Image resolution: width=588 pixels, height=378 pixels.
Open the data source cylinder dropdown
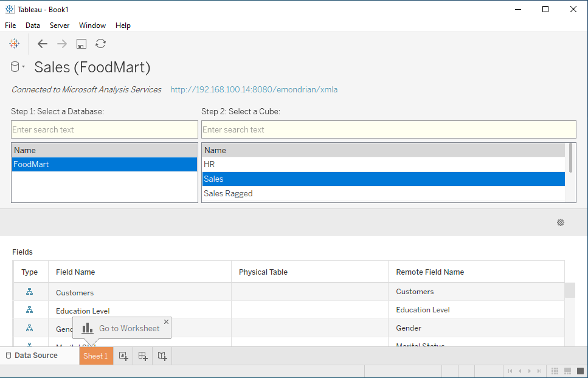17,67
